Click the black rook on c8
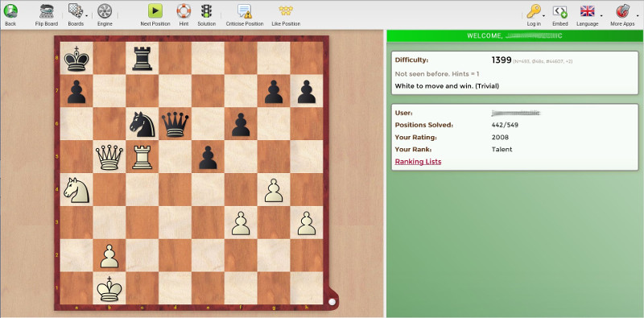The height and width of the screenshot is (318, 644). (x=142, y=58)
